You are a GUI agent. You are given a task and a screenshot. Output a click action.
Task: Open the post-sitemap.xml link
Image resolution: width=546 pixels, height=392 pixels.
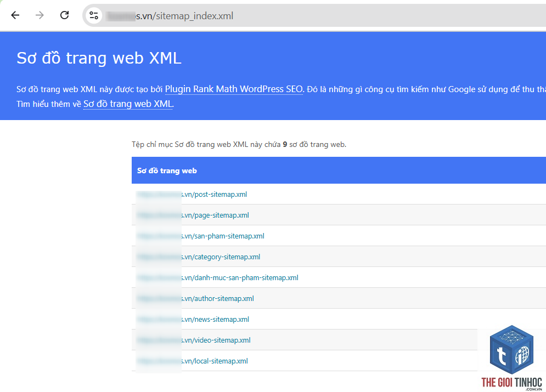pyautogui.click(x=192, y=195)
